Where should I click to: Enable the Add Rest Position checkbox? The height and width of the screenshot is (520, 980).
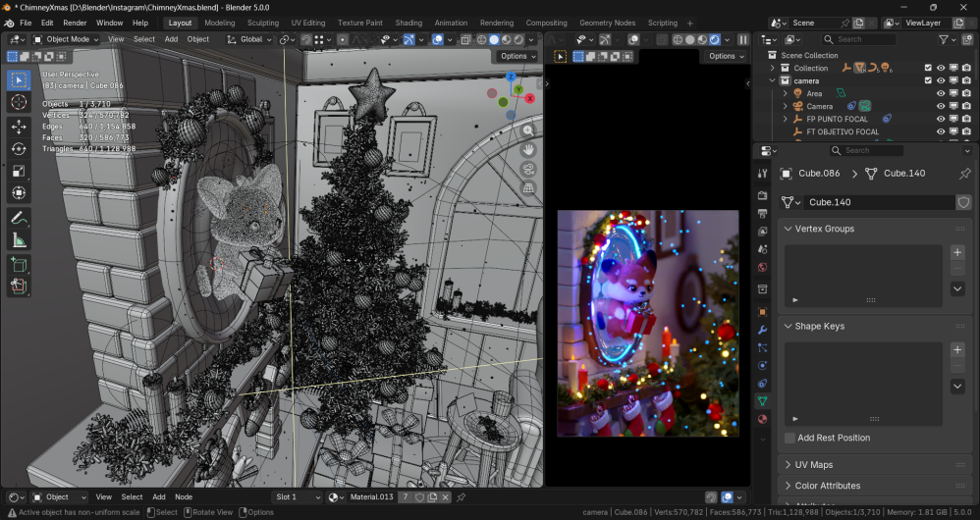790,438
